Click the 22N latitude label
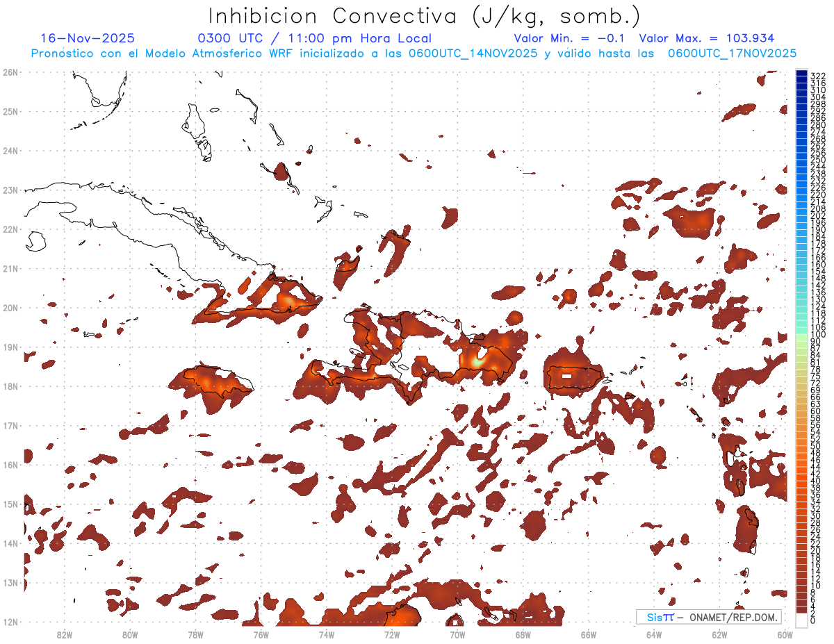This screenshot has height=644, width=834. [x=10, y=229]
